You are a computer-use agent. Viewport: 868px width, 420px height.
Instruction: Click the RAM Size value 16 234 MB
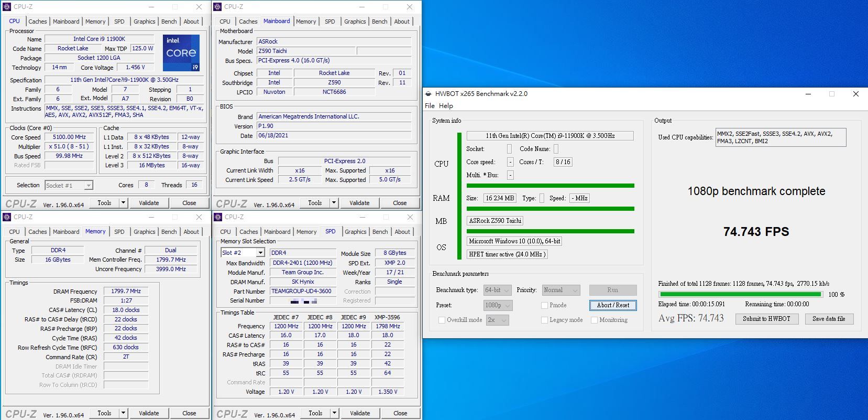pyautogui.click(x=500, y=198)
